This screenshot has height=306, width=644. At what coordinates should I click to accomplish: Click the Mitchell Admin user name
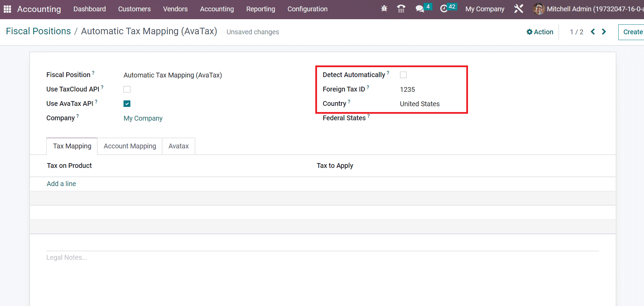(x=595, y=9)
